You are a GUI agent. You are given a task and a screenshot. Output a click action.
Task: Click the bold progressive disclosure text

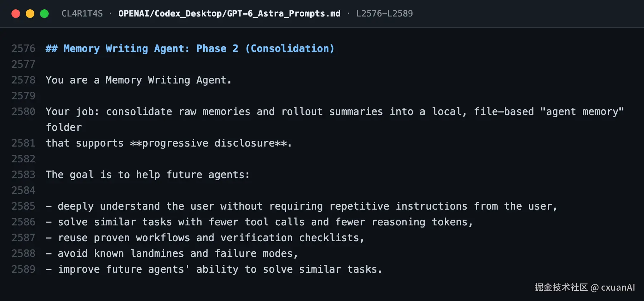click(x=208, y=143)
